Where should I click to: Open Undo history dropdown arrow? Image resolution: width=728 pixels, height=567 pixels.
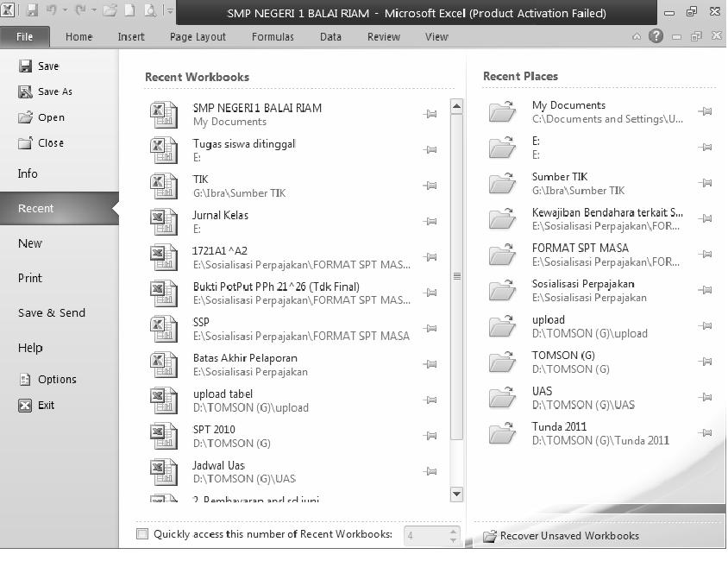(x=65, y=10)
